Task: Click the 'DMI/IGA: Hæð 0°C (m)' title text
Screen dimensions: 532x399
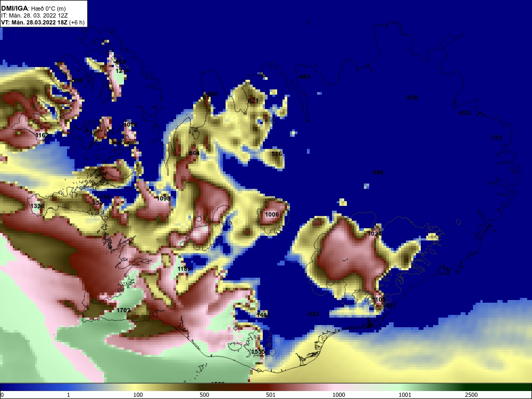Action: tap(32, 8)
